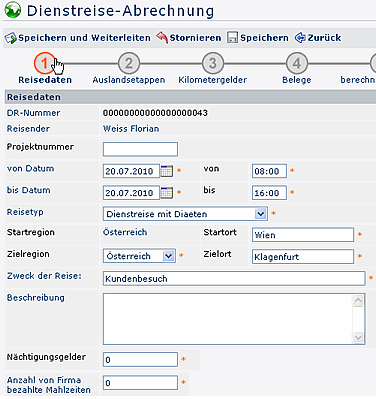
Task: Click the traveler name Weiss Florian
Action: 131,129
